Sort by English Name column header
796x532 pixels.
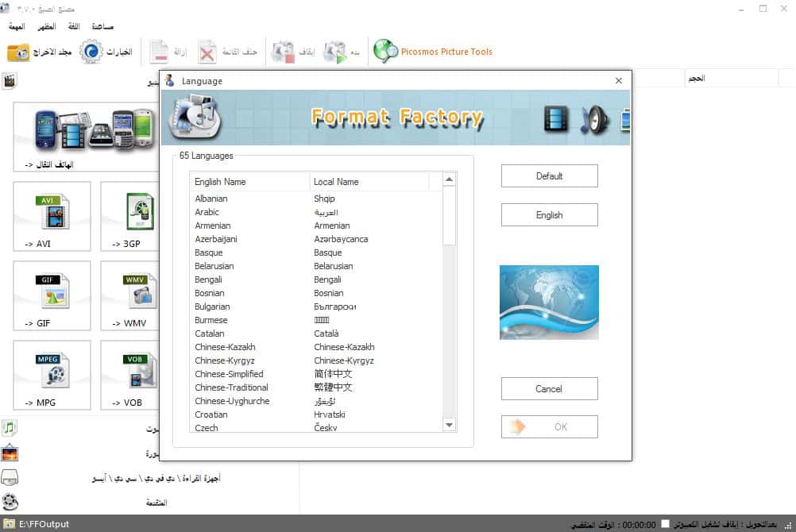(249, 182)
